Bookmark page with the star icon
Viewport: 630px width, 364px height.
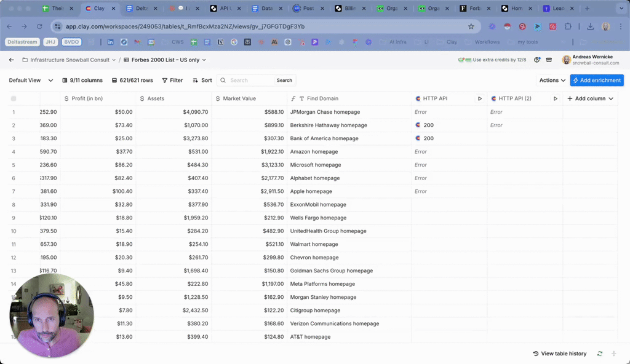click(471, 26)
